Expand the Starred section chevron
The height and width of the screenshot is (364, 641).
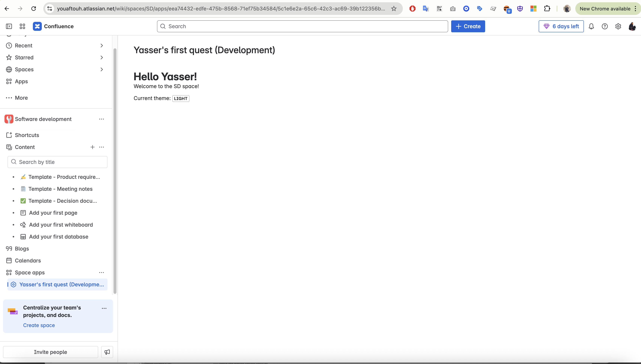[x=102, y=57]
